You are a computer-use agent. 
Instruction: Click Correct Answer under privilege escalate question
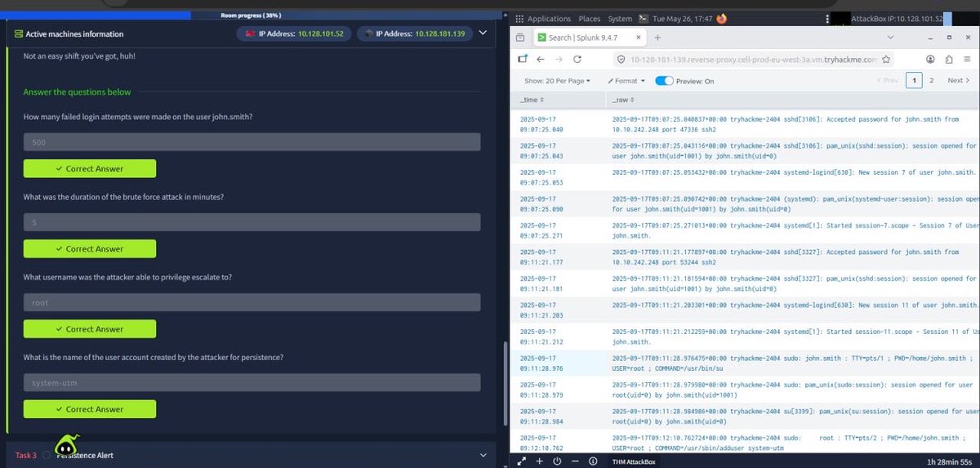[x=90, y=329]
